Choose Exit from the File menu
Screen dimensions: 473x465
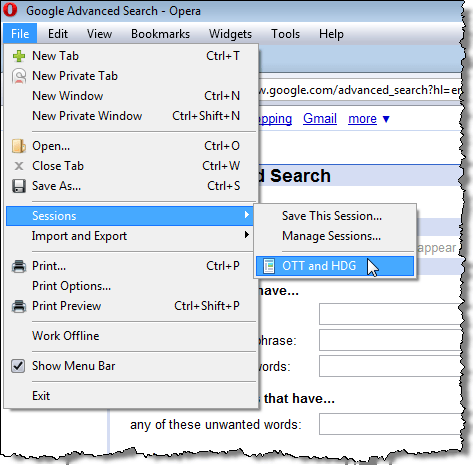click(132, 396)
